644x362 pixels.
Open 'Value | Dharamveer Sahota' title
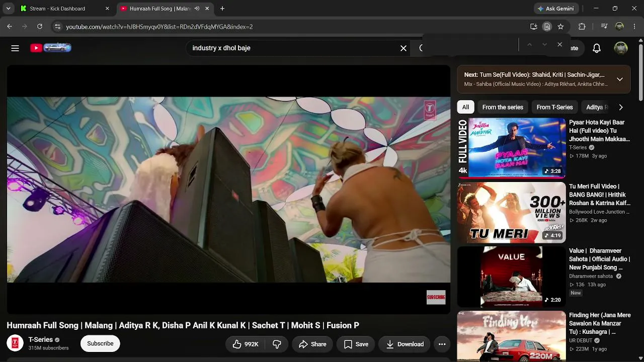click(x=599, y=259)
